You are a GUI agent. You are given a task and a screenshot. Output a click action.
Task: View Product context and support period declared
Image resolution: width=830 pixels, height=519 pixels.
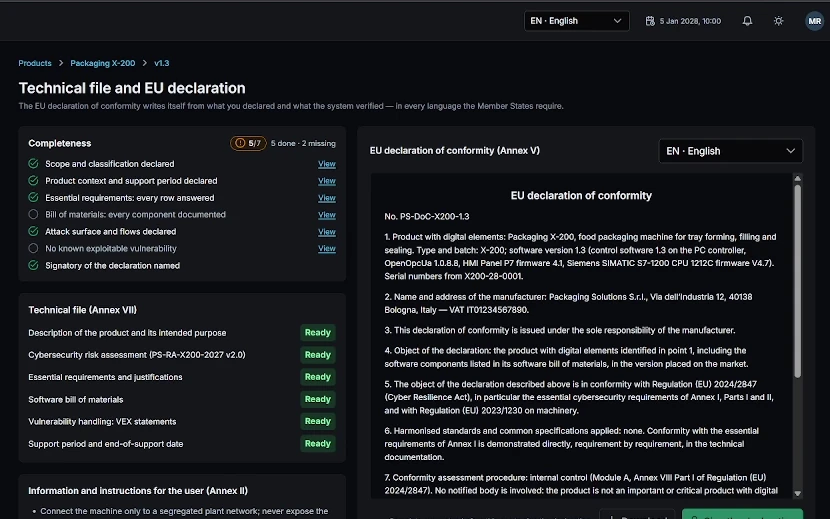tap(327, 181)
